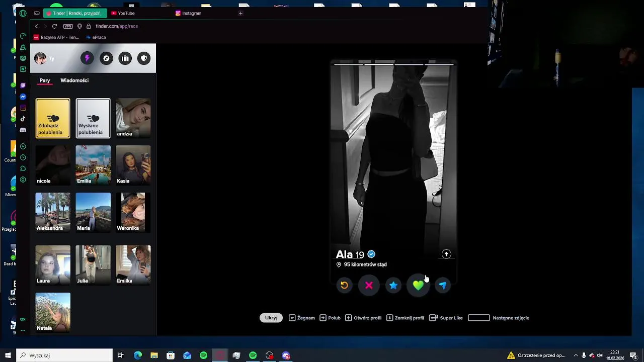Image resolution: width=644 pixels, height=362 pixels.
Task: Switch to the Instagram browser tab
Action: point(203,13)
